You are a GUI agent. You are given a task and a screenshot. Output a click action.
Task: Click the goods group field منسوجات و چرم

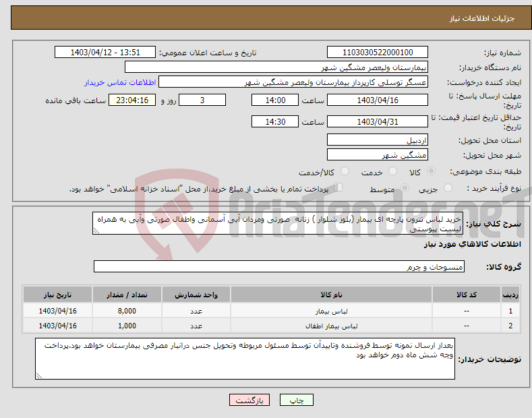[x=279, y=267]
